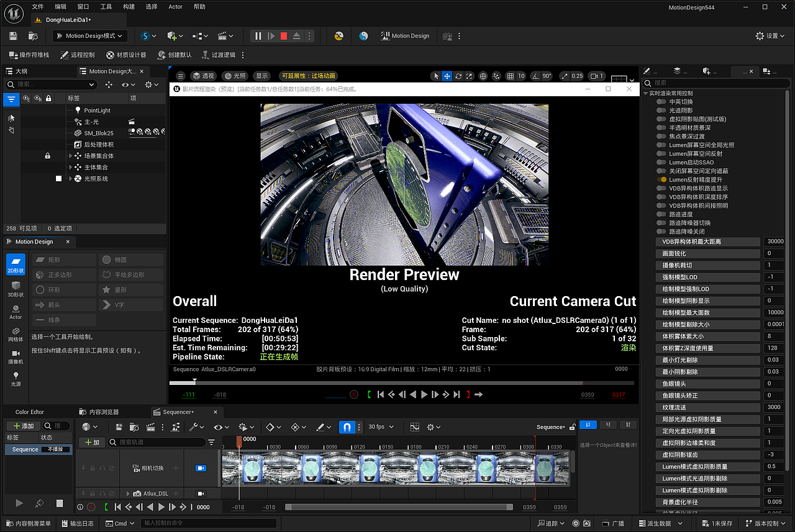Play the sequence in the sequencer transport bar
Viewport: 795px width, 532px height.
(161, 507)
